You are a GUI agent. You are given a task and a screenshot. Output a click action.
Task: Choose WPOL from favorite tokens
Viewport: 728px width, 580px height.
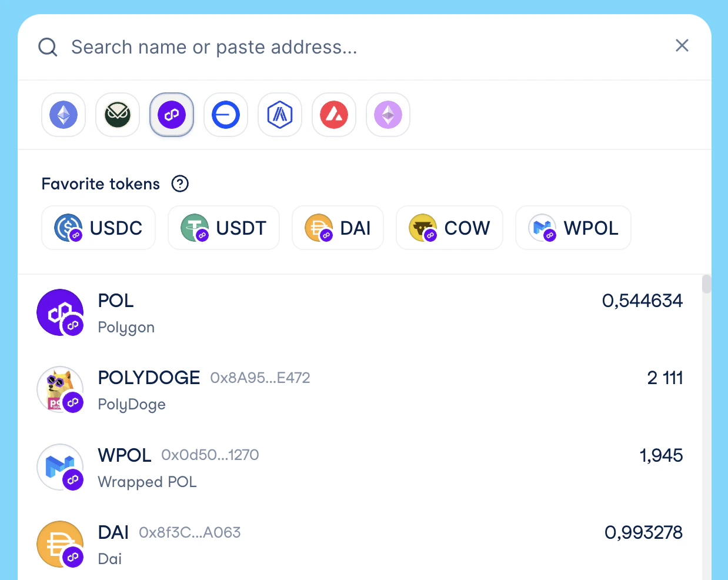point(573,228)
